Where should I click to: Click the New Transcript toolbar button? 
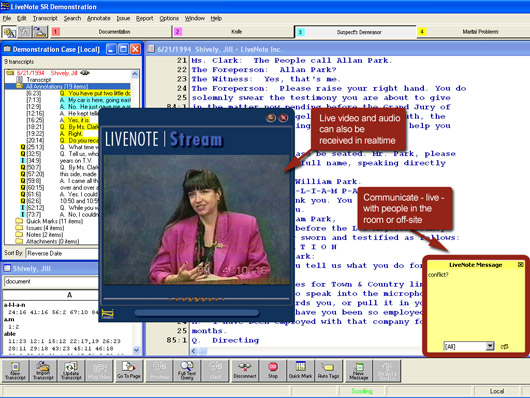click(15, 371)
